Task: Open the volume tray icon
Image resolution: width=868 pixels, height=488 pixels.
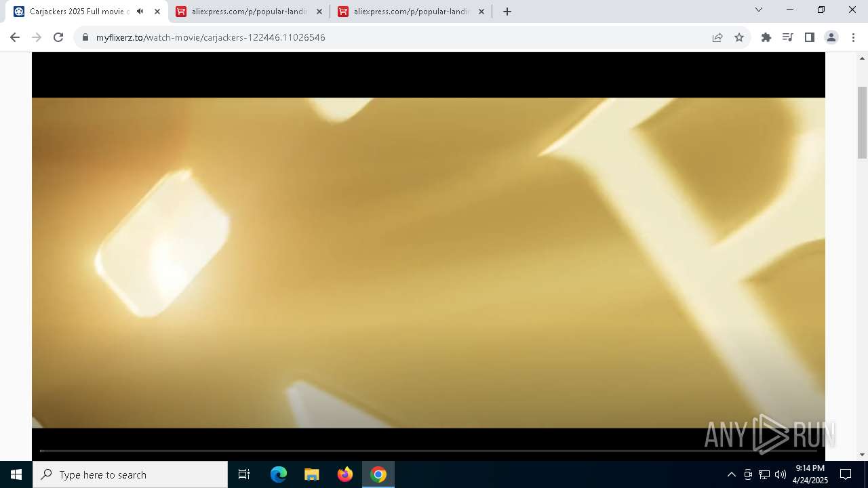Action: point(781,474)
